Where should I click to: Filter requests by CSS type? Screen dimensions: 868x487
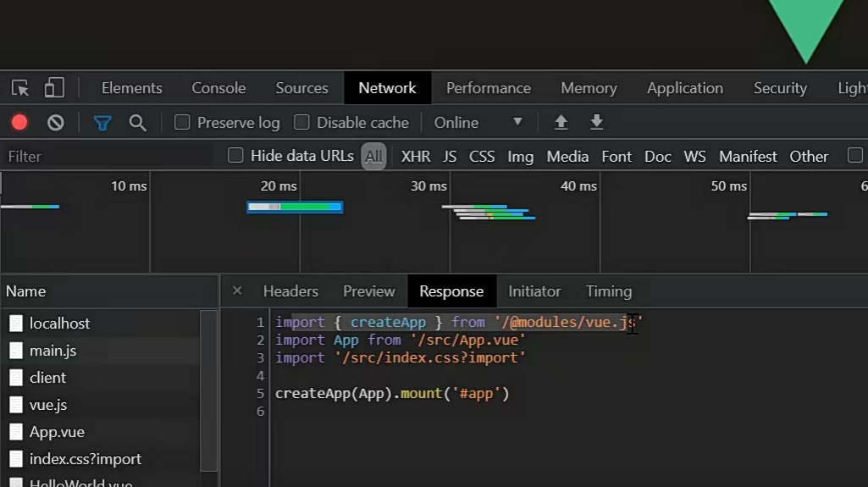[482, 157]
